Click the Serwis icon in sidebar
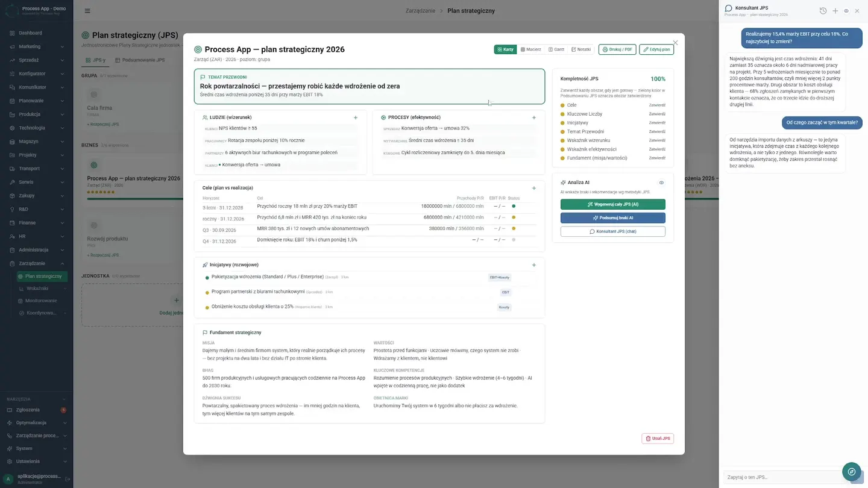Screen dimensions: 868x488 (x=12, y=182)
